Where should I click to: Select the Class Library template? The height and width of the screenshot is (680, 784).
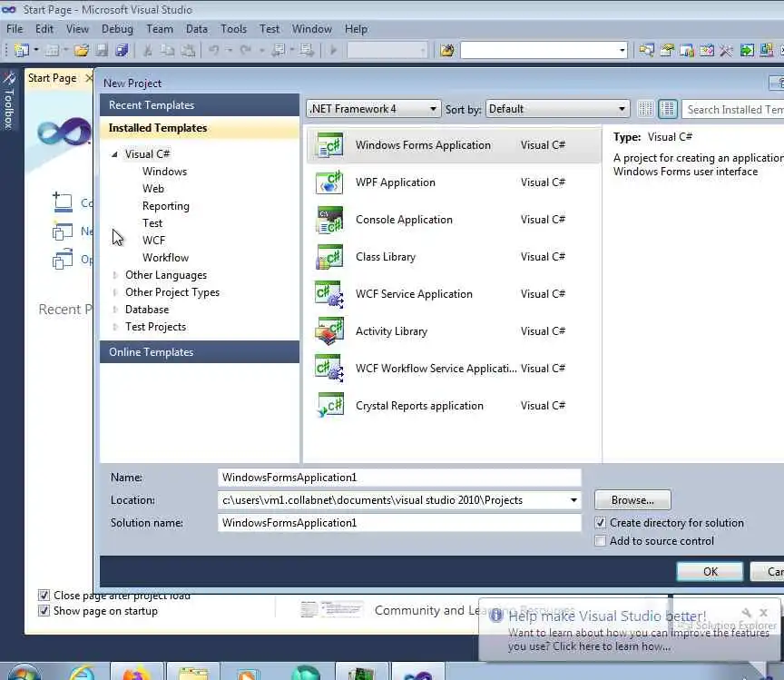click(x=454, y=257)
